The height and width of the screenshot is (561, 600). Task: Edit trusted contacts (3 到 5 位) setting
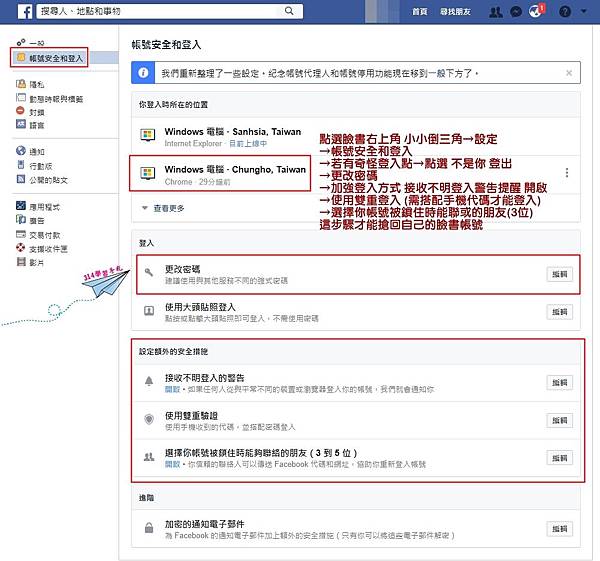pyautogui.click(x=559, y=458)
